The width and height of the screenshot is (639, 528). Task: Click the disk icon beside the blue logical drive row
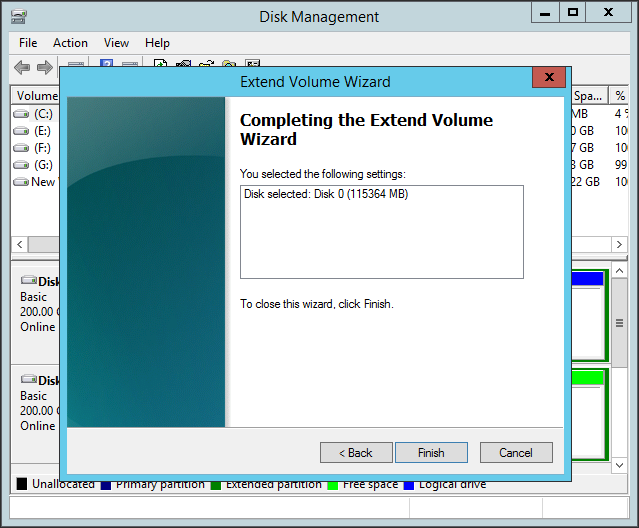(29, 280)
